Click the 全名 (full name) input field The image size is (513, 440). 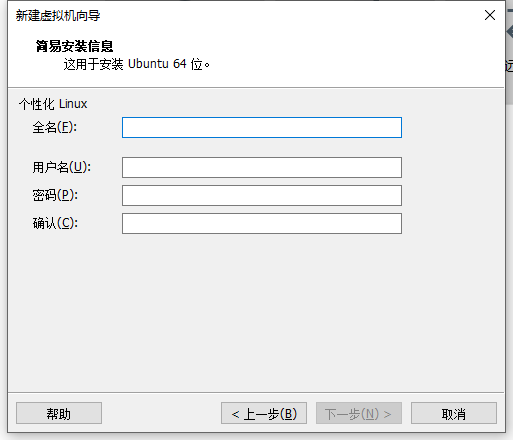(262, 127)
